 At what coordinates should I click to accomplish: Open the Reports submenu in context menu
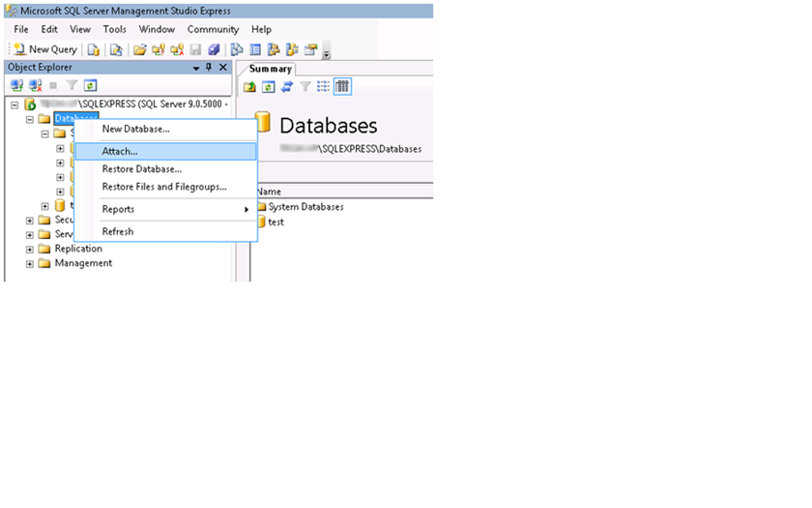coord(165,209)
